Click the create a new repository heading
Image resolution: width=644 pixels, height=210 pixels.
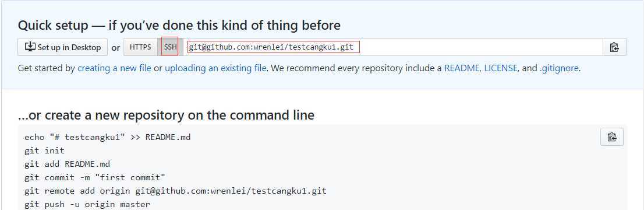coord(166,115)
